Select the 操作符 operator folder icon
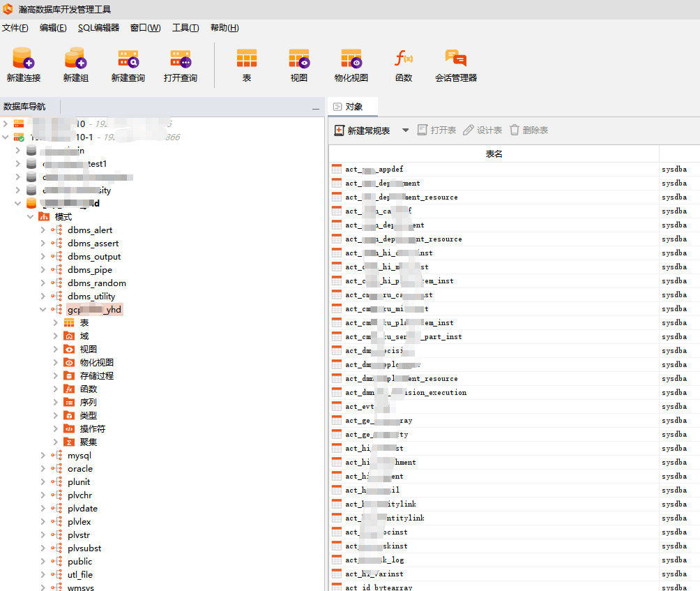This screenshot has width=700, height=591. tap(69, 429)
